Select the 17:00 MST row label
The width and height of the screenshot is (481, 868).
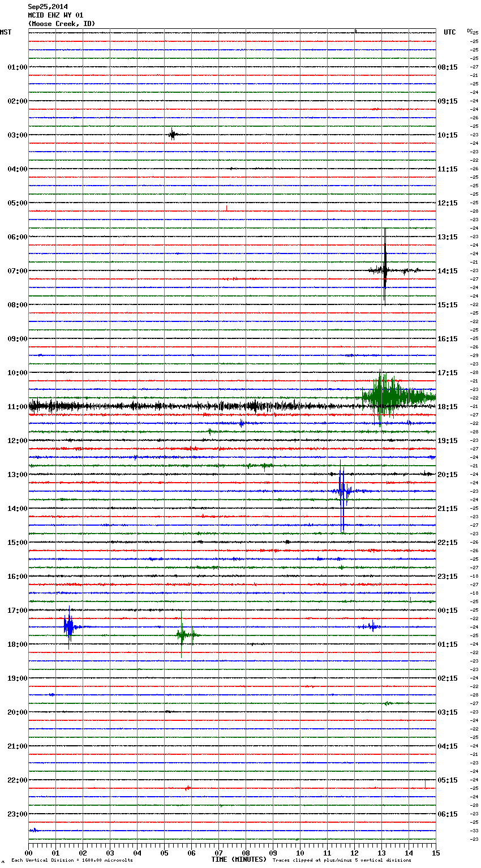point(17,611)
